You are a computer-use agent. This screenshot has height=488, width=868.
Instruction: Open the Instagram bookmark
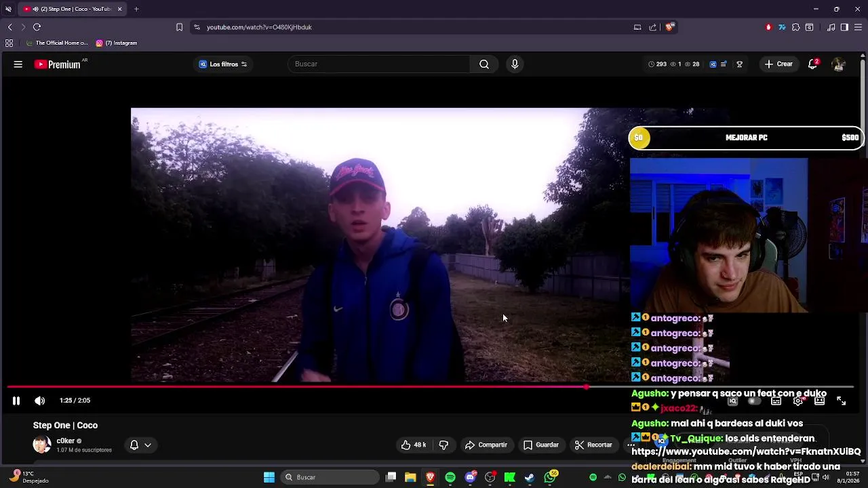(117, 43)
